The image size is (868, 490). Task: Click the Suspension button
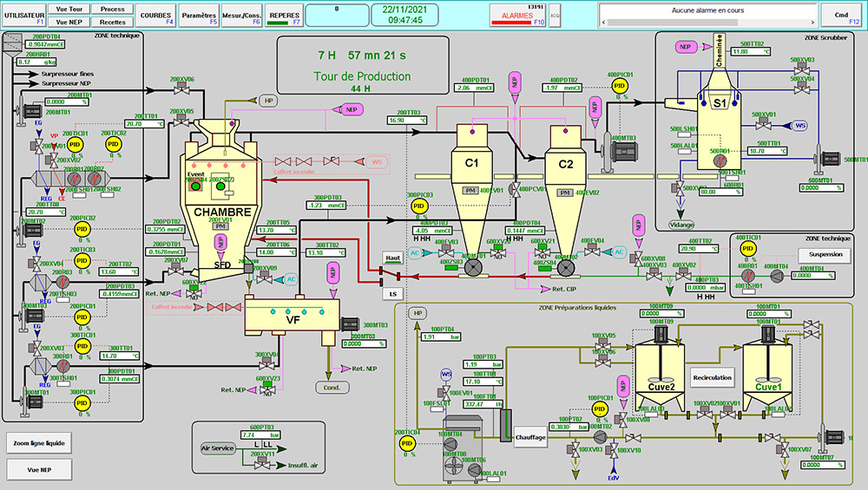[x=825, y=255]
